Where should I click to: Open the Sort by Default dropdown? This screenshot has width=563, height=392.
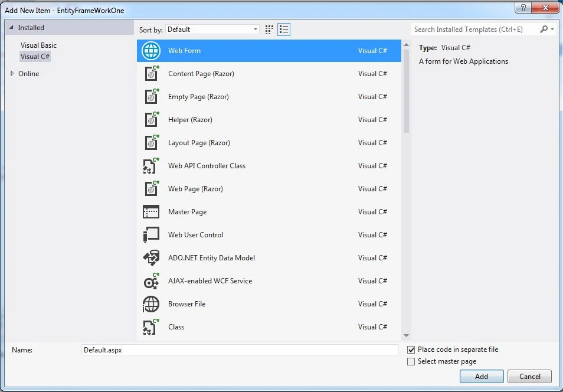point(212,30)
